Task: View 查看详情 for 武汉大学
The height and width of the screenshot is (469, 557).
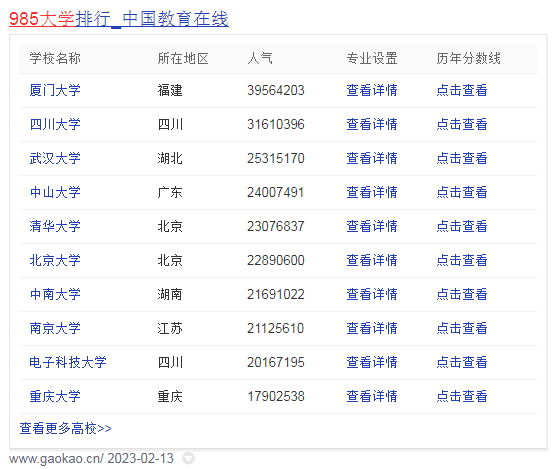Action: click(x=372, y=158)
